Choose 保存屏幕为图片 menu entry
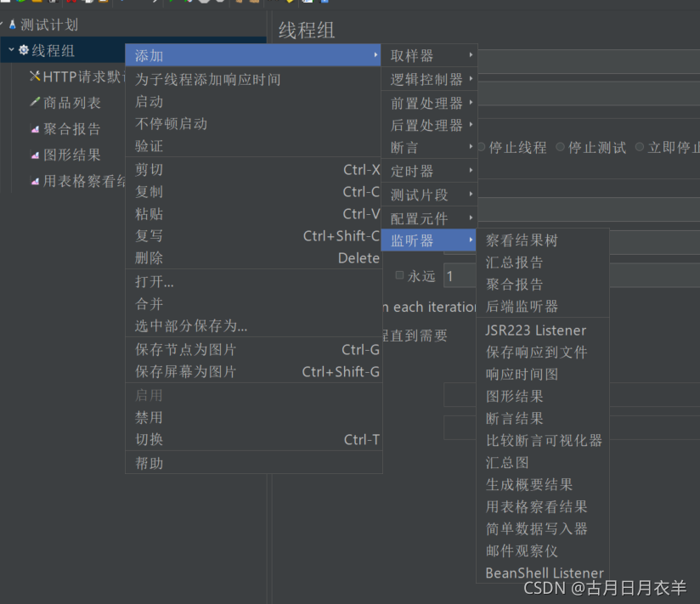700x604 pixels. click(253, 371)
